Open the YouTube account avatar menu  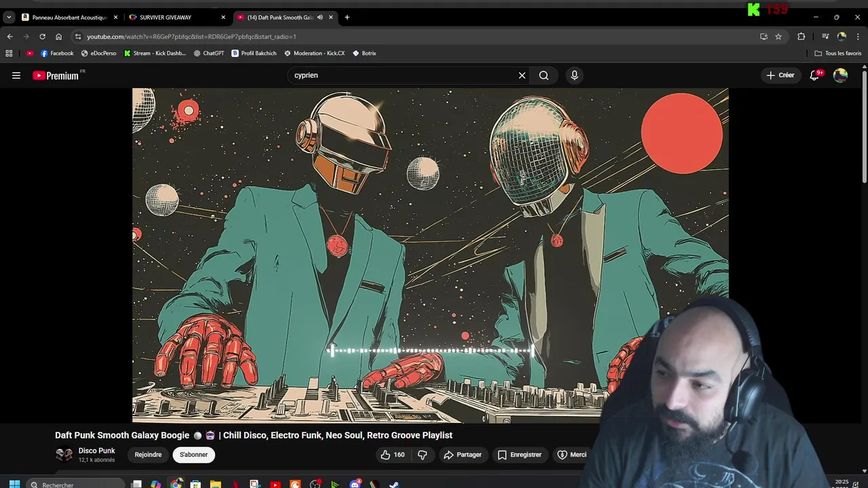[x=840, y=75]
